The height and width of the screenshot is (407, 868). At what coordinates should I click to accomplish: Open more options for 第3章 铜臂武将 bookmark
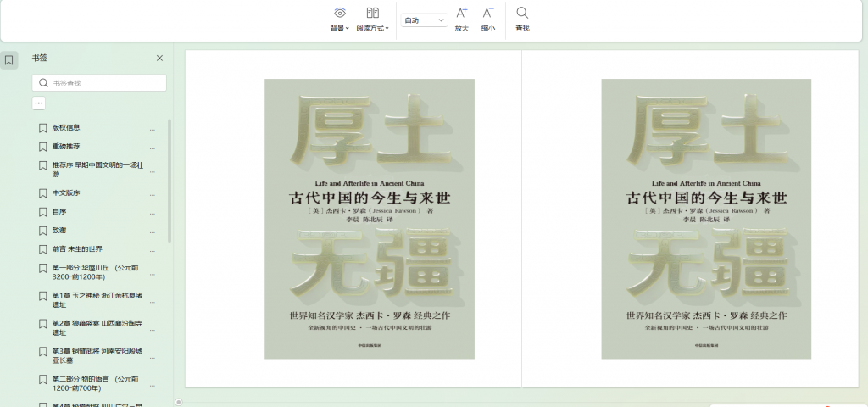(x=153, y=357)
